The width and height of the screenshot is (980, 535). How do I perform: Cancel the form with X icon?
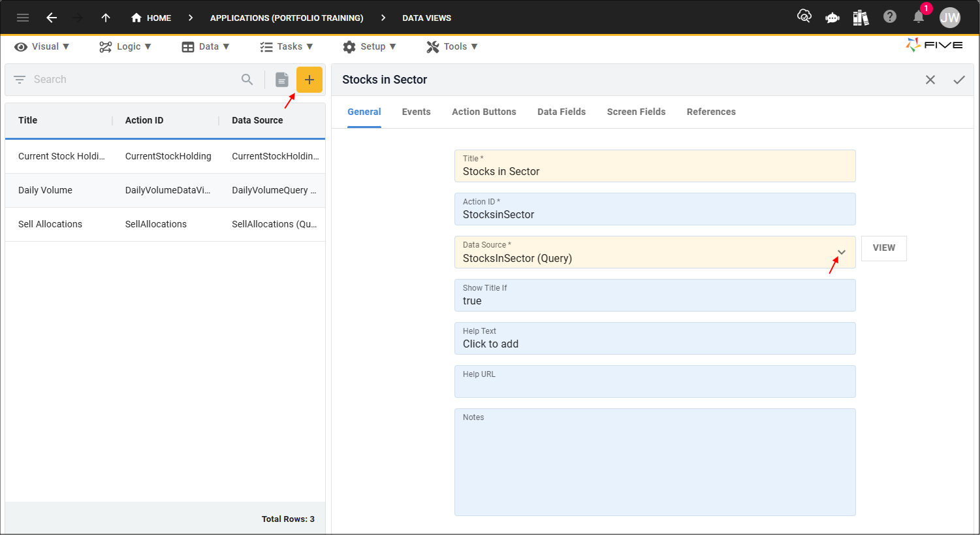930,80
